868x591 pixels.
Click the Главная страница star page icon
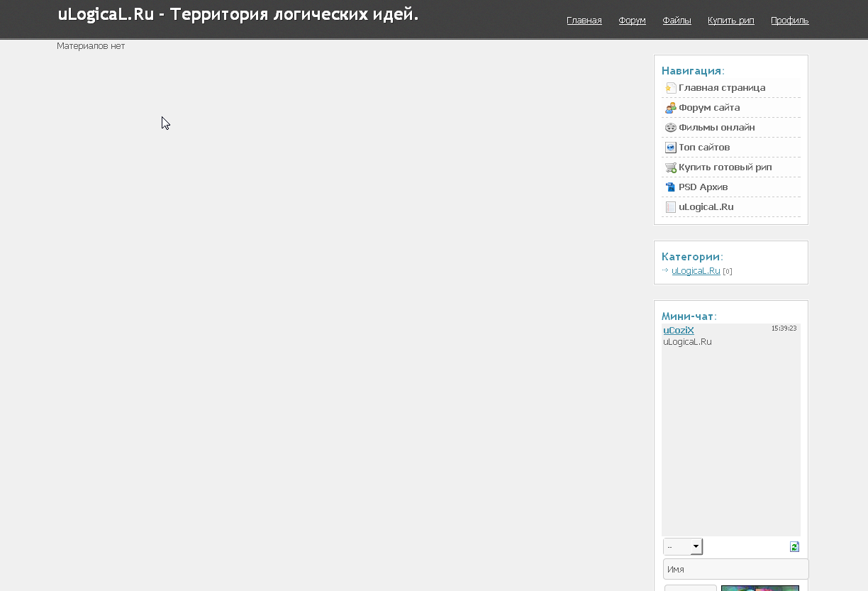[x=670, y=88]
